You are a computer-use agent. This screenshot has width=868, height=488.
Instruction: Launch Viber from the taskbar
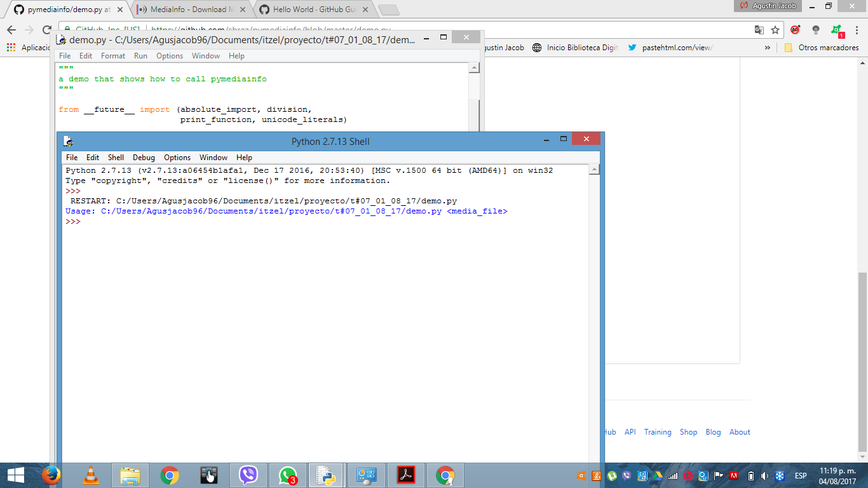[x=248, y=475]
